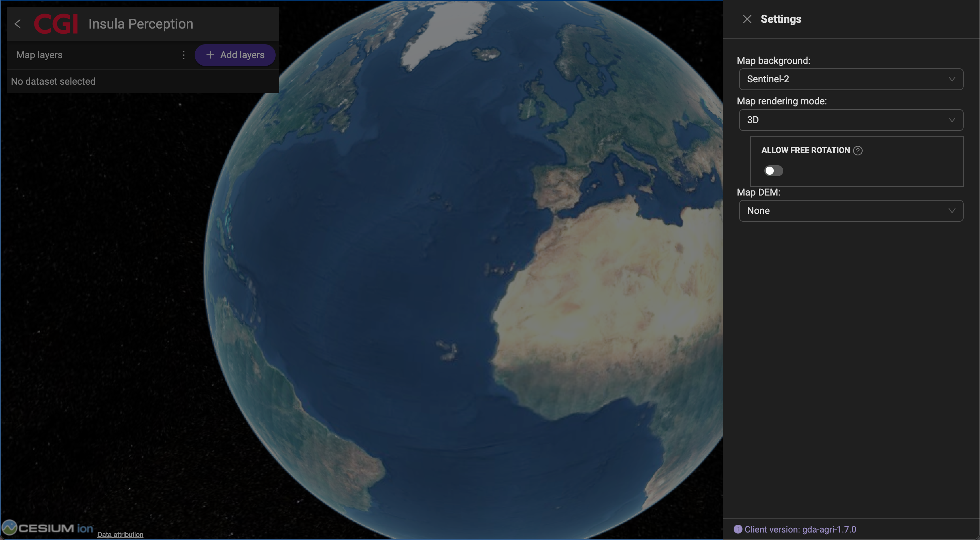The height and width of the screenshot is (540, 980).
Task: Open the Map DEM None dropdown
Action: [x=851, y=211]
